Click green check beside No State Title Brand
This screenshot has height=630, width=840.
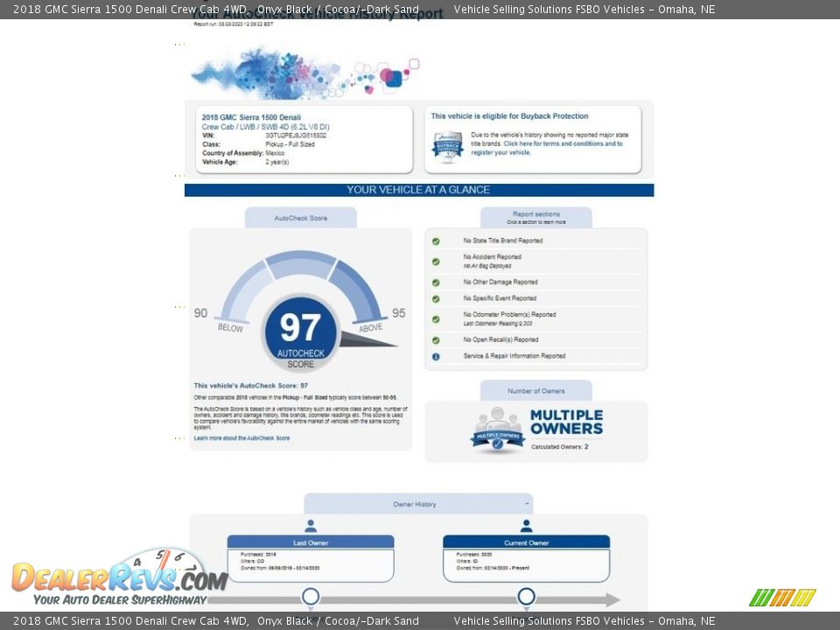point(436,241)
